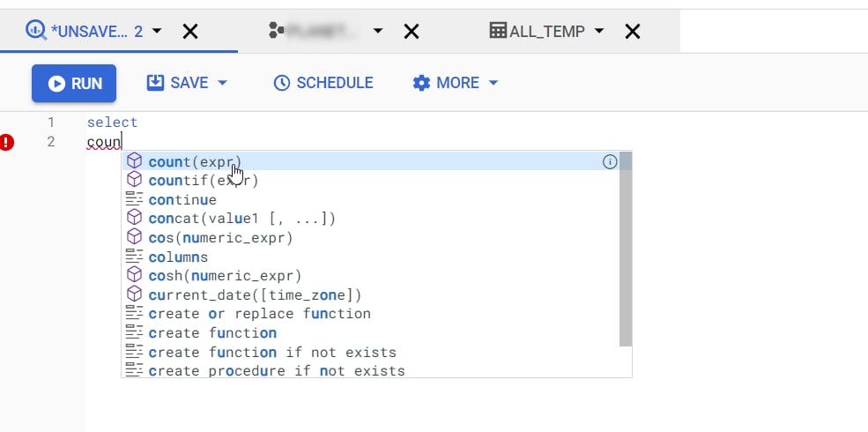Open the unsaved tab dropdown arrow

pyautogui.click(x=158, y=31)
